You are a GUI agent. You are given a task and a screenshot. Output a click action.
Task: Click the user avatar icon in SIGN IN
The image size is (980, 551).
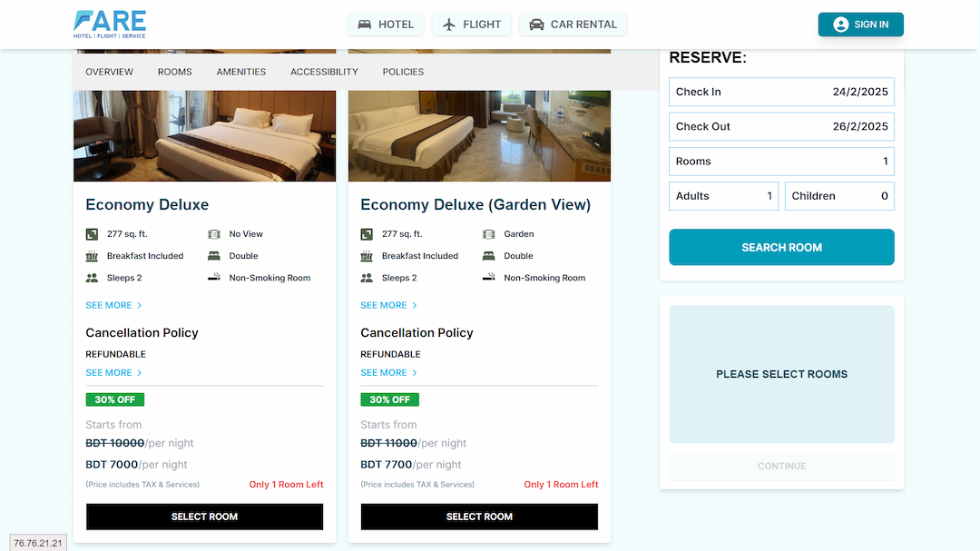click(x=840, y=25)
